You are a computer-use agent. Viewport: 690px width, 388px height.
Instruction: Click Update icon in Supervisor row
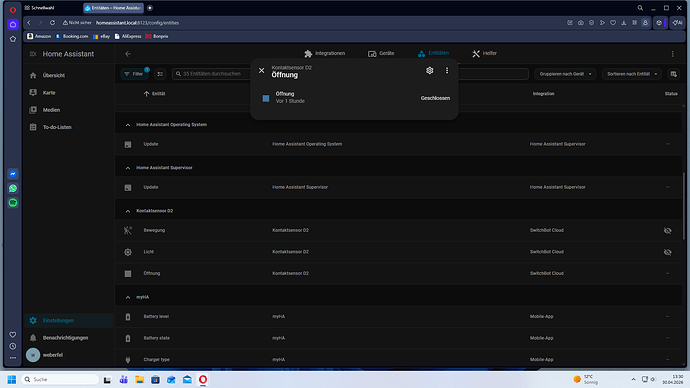128,187
